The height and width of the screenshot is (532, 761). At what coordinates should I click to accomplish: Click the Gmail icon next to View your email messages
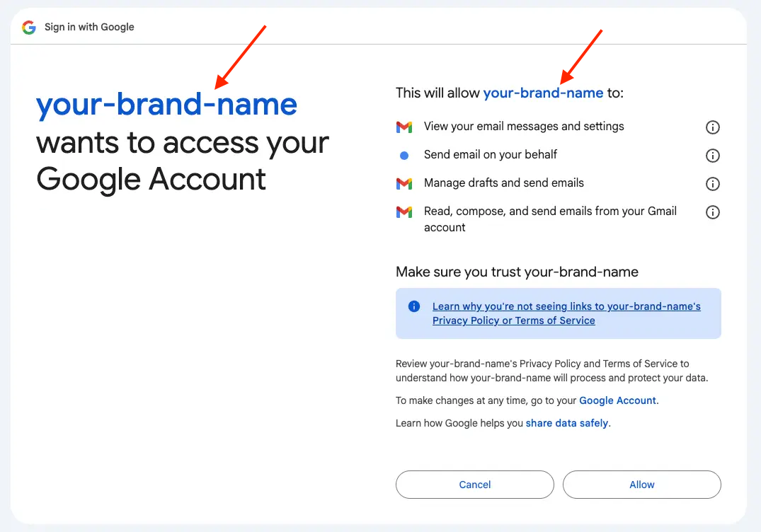pos(404,127)
